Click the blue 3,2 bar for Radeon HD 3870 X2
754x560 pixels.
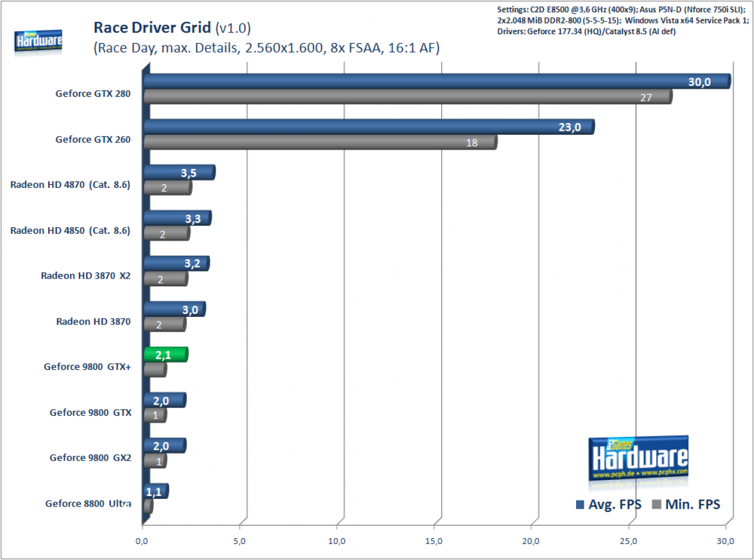177,263
